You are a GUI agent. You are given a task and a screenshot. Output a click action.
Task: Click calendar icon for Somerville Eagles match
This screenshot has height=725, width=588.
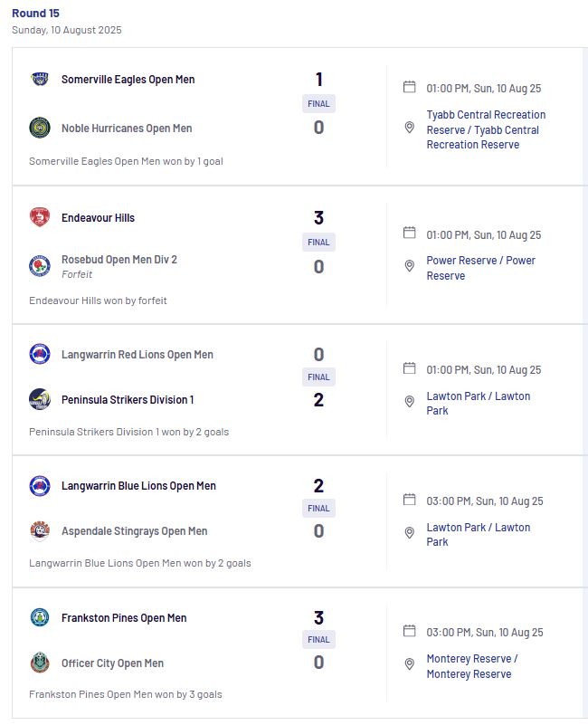coord(409,87)
